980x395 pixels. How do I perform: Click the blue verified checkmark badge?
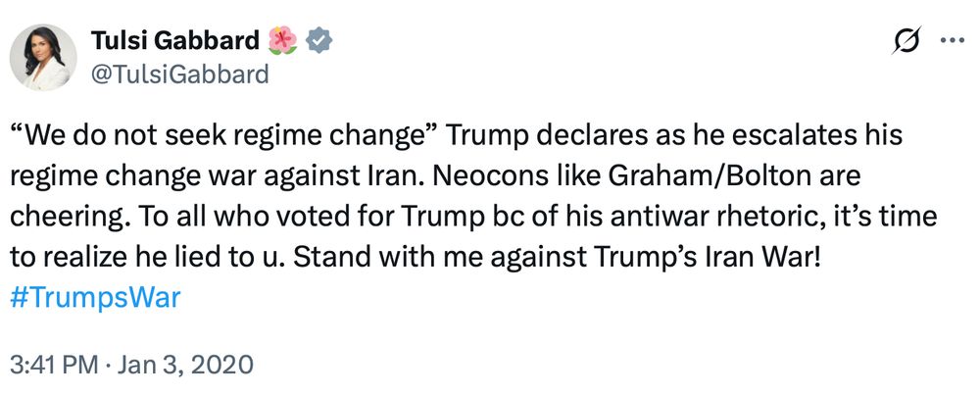coord(319,41)
